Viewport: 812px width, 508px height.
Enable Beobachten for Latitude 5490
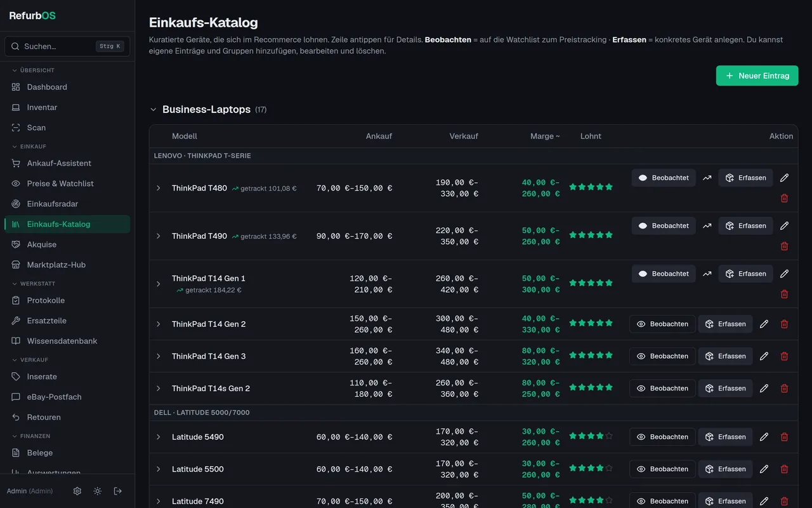[x=662, y=437]
